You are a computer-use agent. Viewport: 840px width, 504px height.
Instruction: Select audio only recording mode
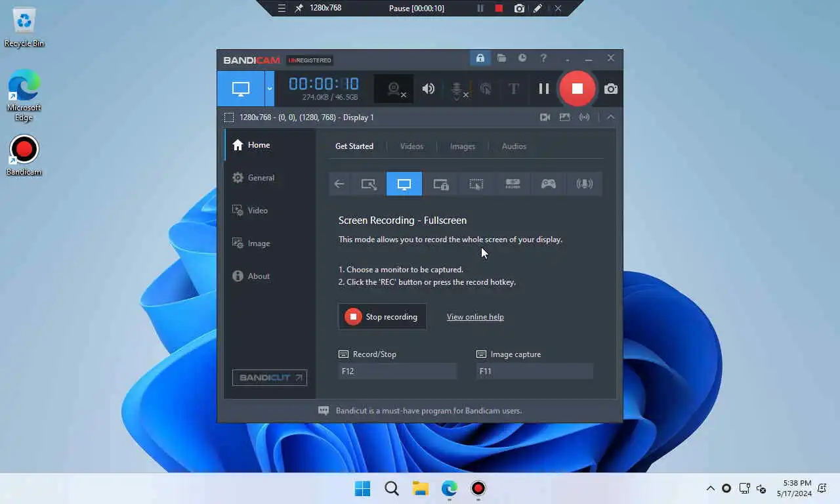click(584, 184)
